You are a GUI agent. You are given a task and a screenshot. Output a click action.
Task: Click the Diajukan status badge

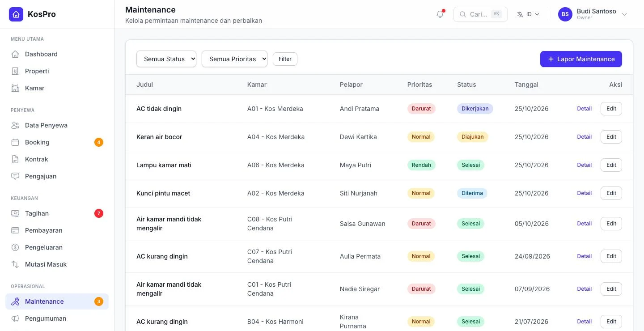click(473, 137)
